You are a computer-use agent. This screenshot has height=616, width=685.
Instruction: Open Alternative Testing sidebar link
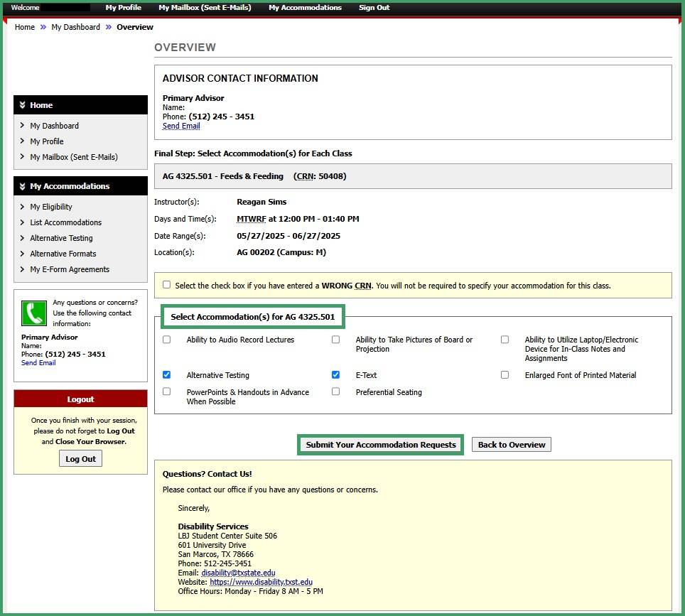(61, 238)
